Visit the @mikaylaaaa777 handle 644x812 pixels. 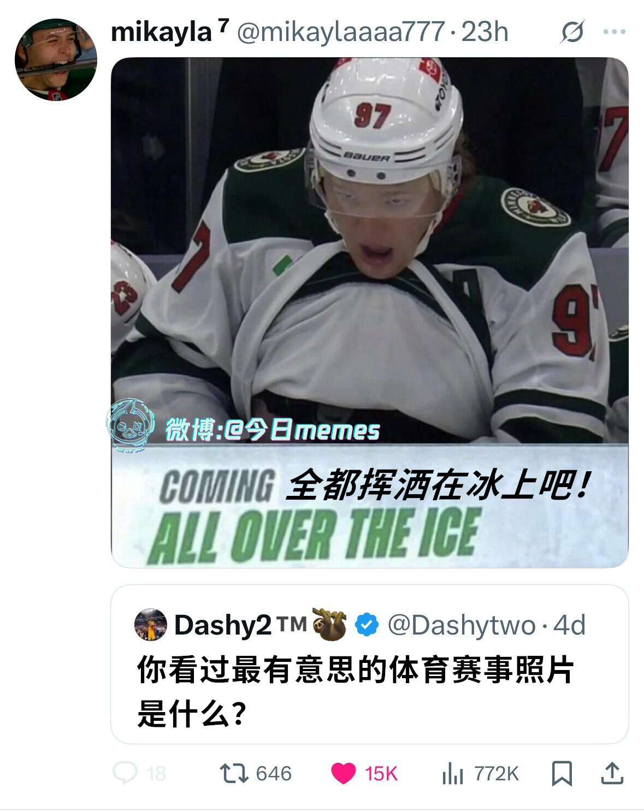pos(341,32)
